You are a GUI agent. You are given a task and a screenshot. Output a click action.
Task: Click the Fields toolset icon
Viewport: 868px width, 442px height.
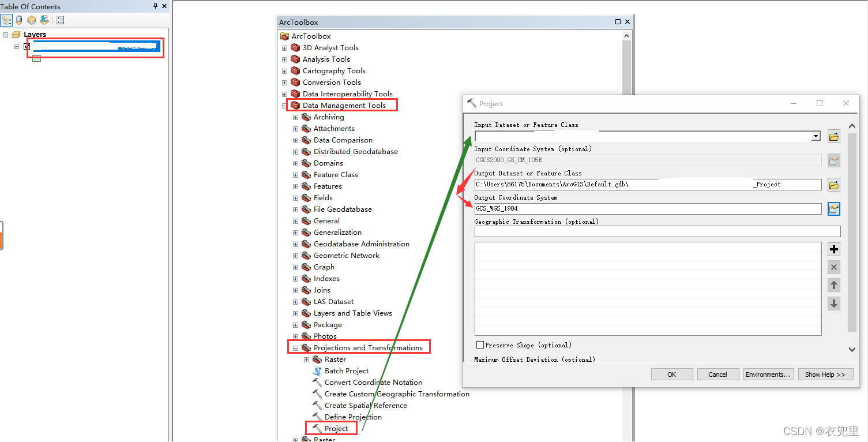[x=306, y=198]
